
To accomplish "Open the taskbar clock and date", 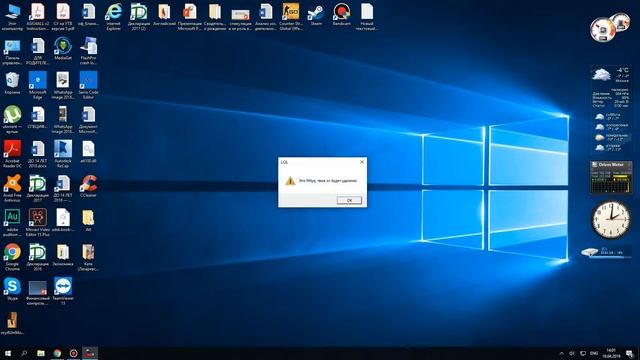I will tap(611, 353).
